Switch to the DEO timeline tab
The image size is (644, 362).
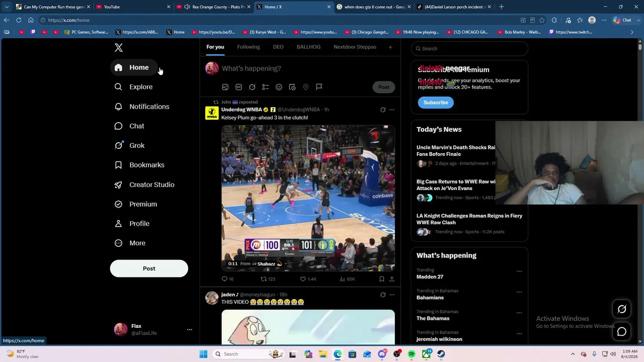tap(278, 47)
